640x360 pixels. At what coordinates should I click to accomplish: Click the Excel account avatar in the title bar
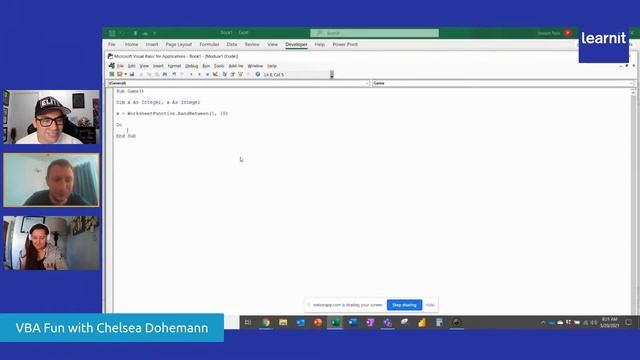click(x=568, y=33)
